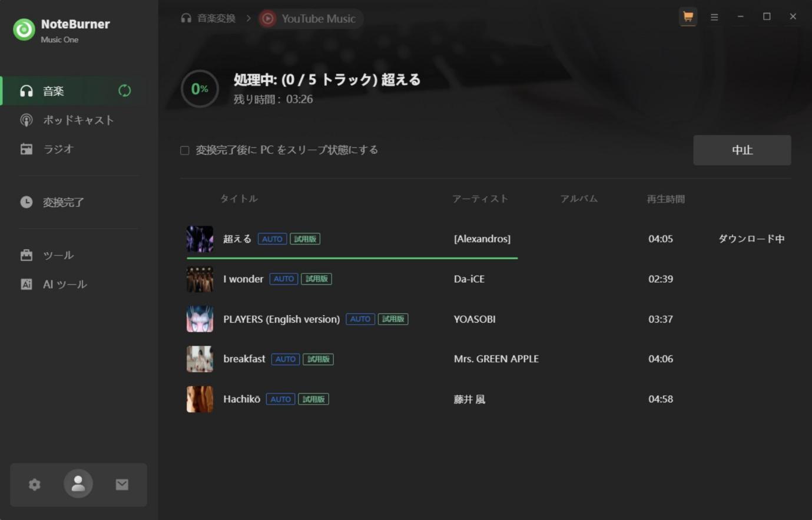
Task: Click artist YOASOBI
Action: 475,319
